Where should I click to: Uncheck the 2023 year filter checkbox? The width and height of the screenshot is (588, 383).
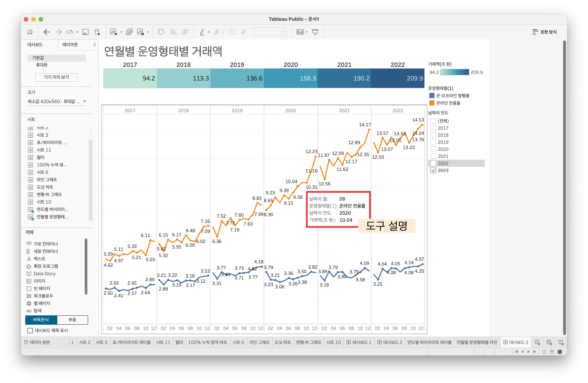(433, 170)
